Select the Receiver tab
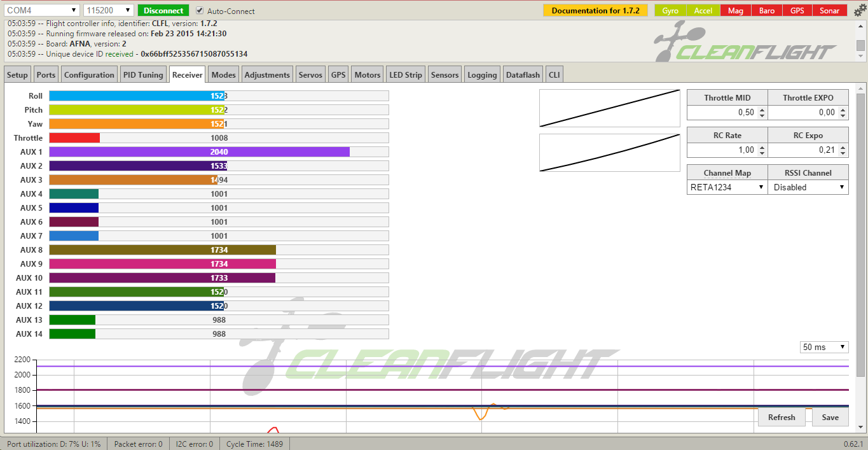 (188, 74)
